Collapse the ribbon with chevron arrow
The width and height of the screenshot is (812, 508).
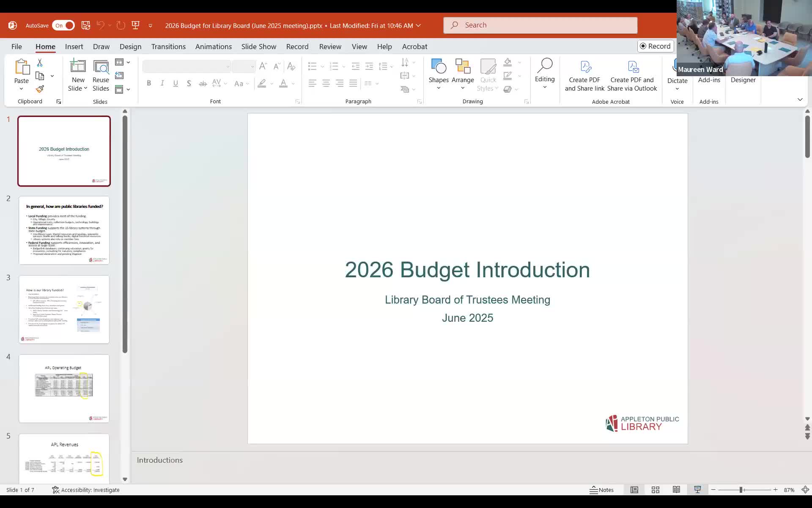point(800,99)
